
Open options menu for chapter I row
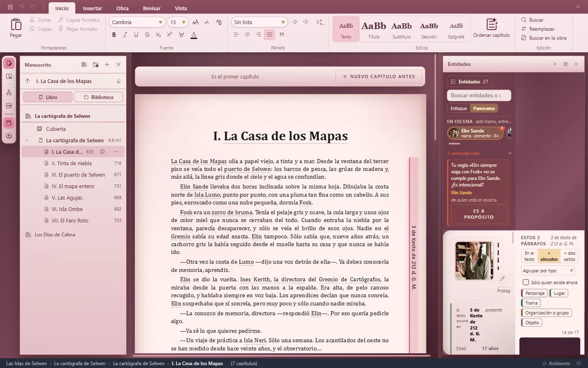coord(116,152)
